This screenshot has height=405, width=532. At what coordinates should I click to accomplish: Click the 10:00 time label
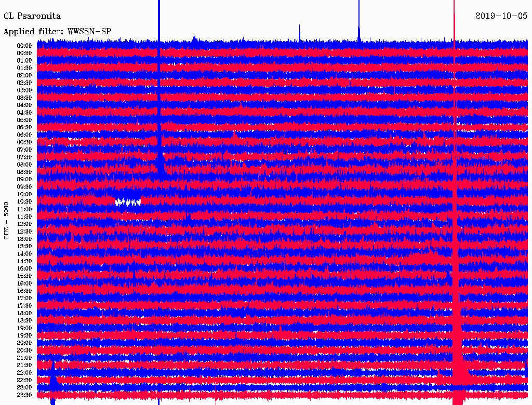24,194
